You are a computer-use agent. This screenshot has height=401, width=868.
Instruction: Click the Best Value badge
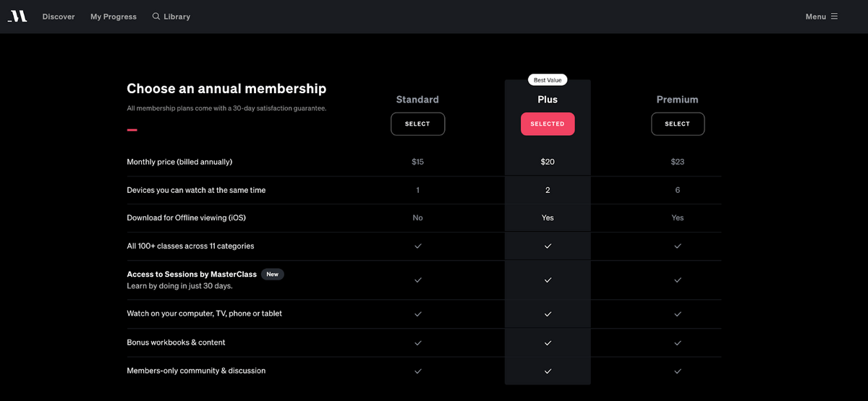click(x=548, y=80)
